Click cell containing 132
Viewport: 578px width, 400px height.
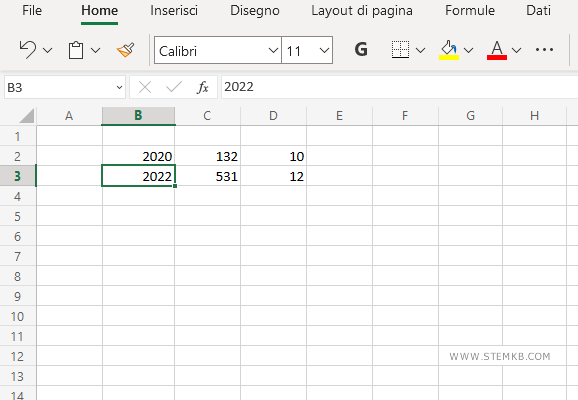point(208,156)
